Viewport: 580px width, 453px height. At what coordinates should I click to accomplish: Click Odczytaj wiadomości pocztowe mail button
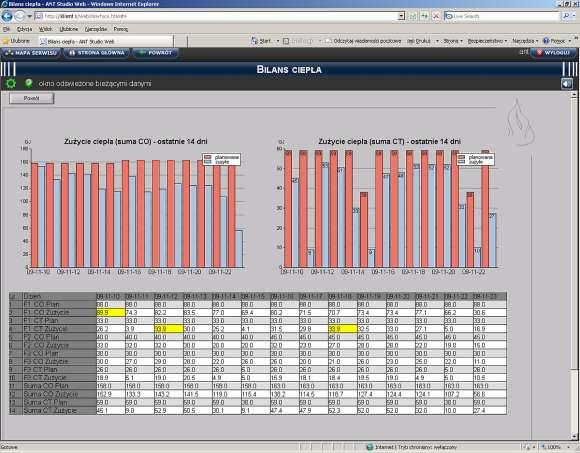(x=363, y=41)
